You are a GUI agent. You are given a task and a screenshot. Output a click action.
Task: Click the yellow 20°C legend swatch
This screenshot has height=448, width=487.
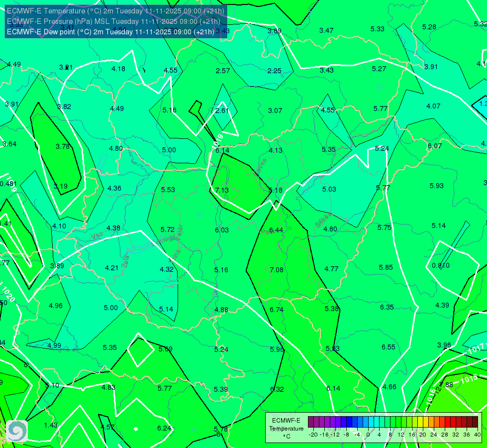pyautogui.click(x=420, y=422)
